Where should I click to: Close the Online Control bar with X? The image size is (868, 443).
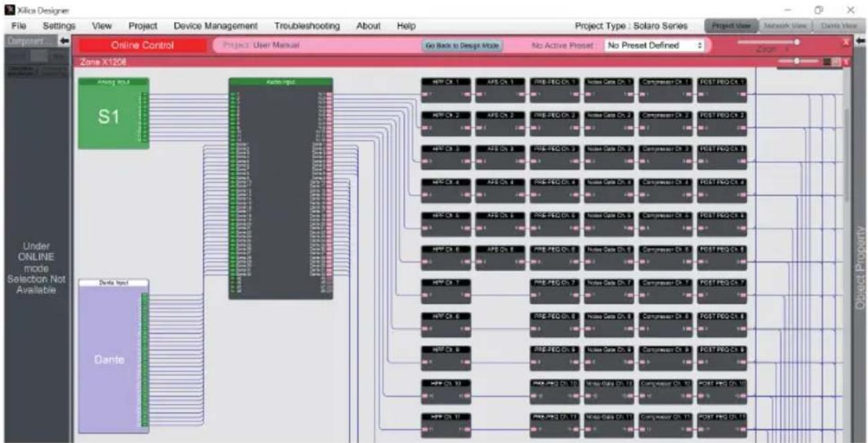(x=846, y=42)
